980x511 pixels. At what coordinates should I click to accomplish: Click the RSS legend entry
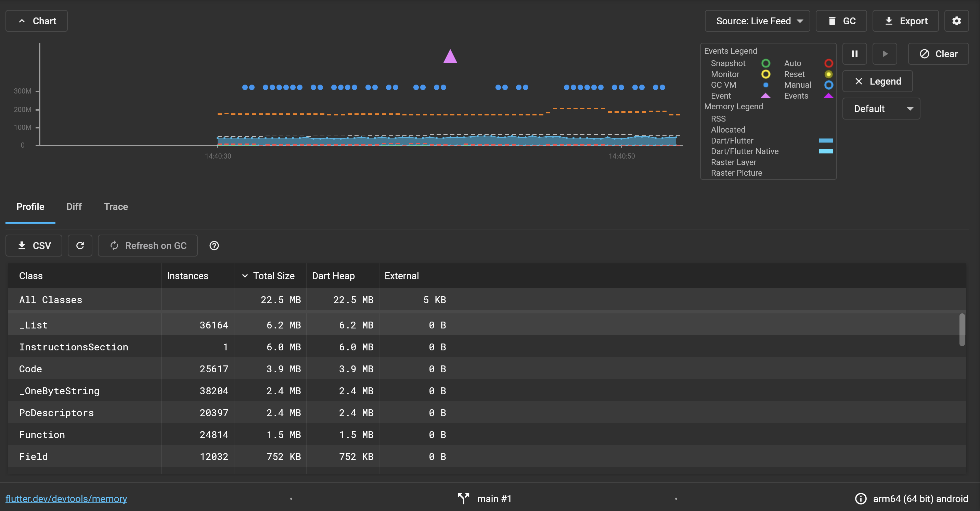pos(718,119)
